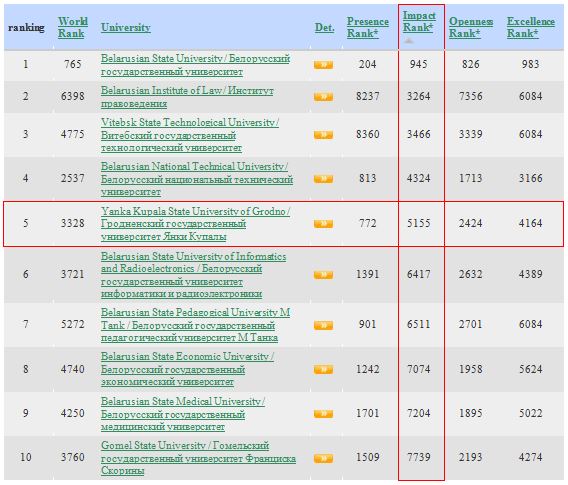Click openness rank value 2193
This screenshot has height=485, width=568.
click(x=471, y=457)
